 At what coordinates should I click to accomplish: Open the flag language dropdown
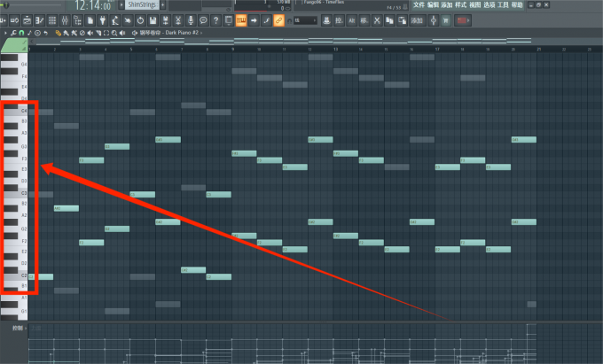click(x=463, y=20)
